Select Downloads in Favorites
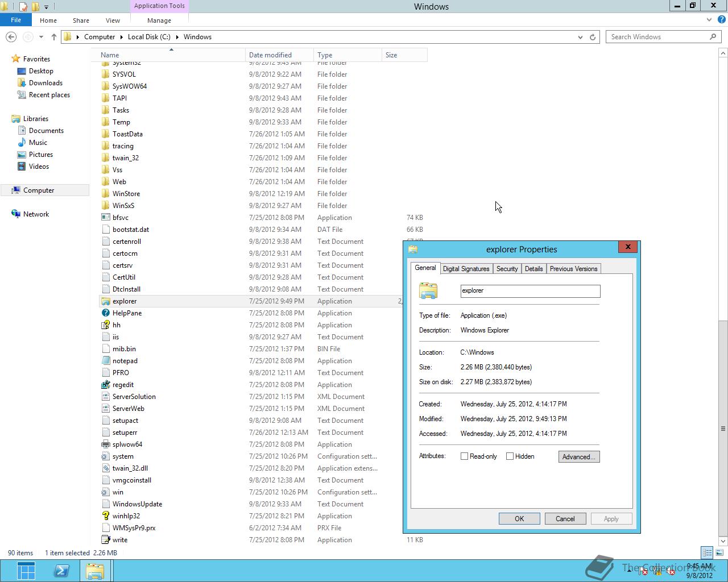The height and width of the screenshot is (582, 728). 45,83
